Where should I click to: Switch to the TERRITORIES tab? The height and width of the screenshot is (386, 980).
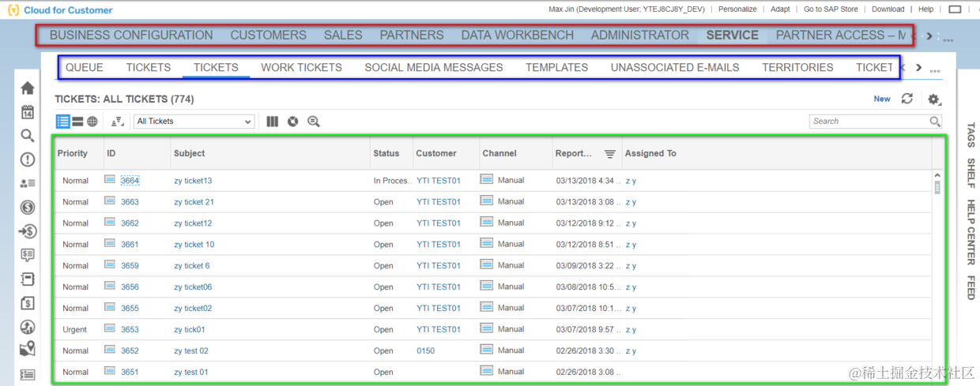pos(797,68)
